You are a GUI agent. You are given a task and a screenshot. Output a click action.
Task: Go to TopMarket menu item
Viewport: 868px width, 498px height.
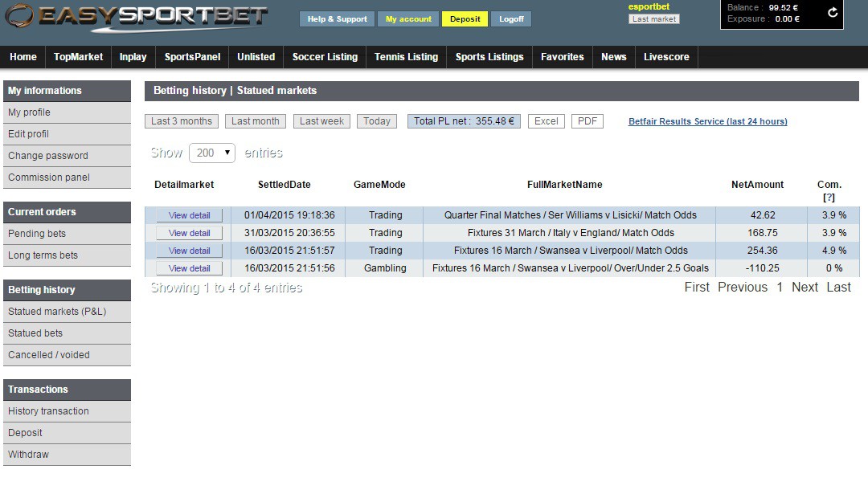click(x=78, y=57)
